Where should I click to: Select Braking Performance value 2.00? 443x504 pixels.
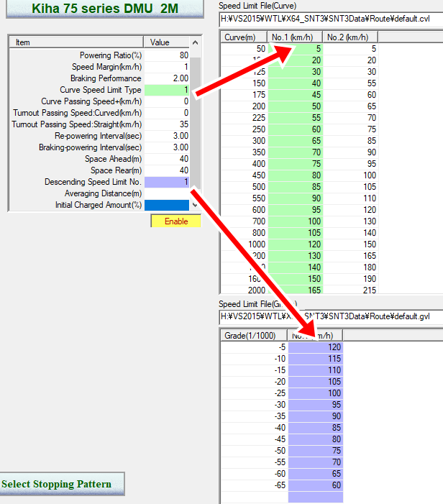coord(167,78)
